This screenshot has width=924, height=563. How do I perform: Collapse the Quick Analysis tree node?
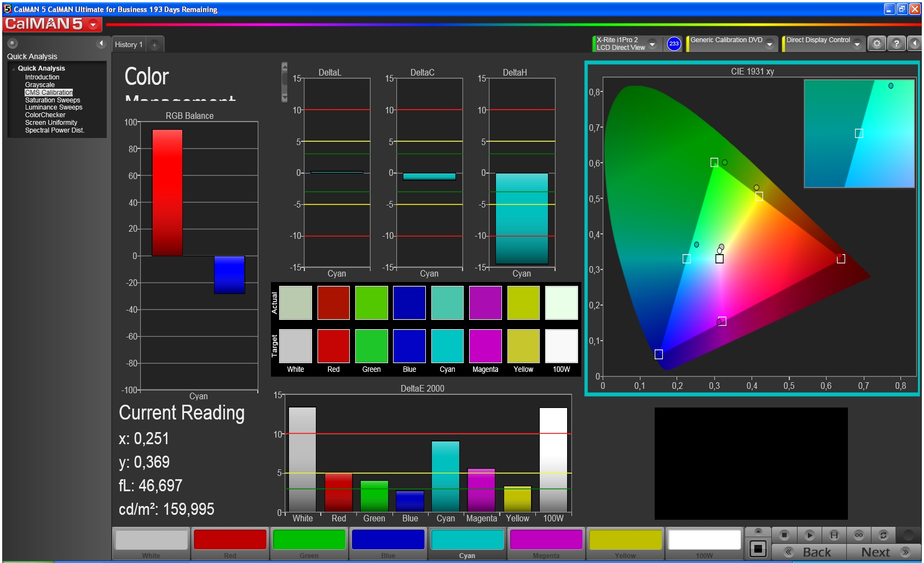(13, 69)
